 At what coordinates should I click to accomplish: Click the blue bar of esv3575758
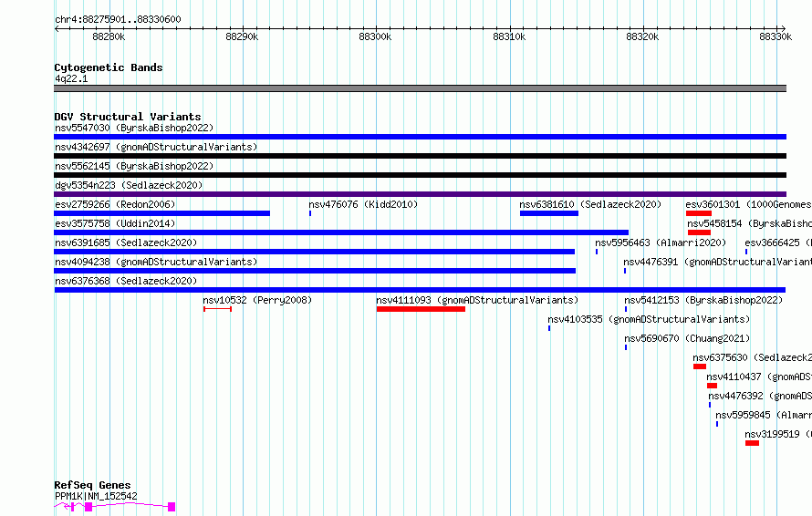pos(341,232)
